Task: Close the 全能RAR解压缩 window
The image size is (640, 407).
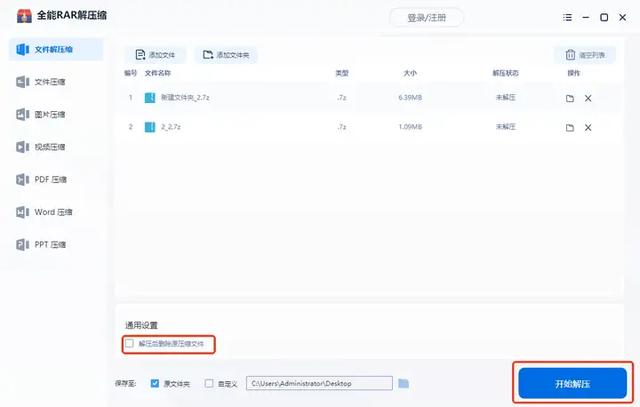Action: point(622,18)
